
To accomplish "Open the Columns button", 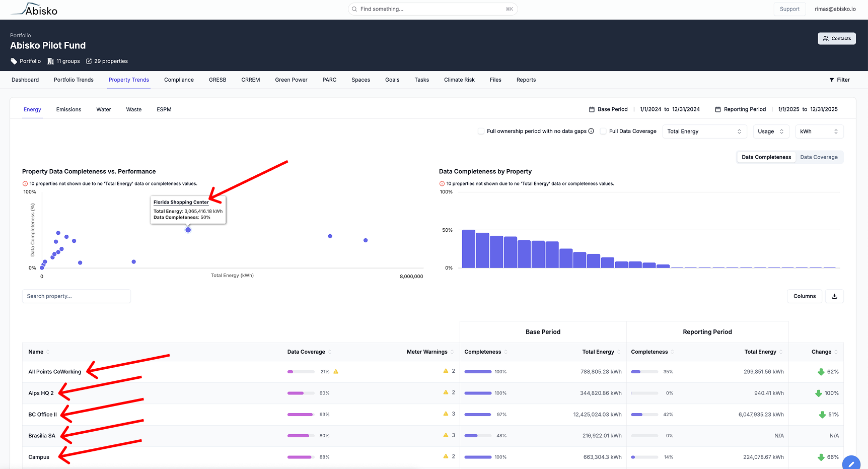I will (804, 296).
